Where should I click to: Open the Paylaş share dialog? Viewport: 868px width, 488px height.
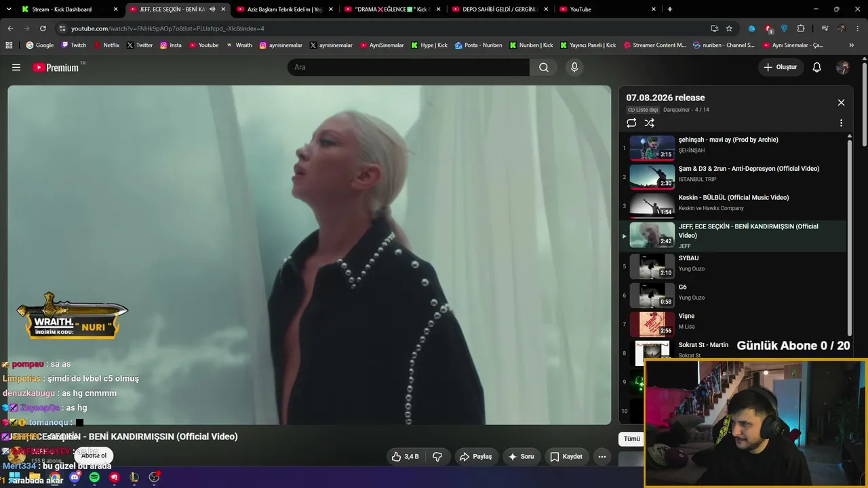pos(476,457)
